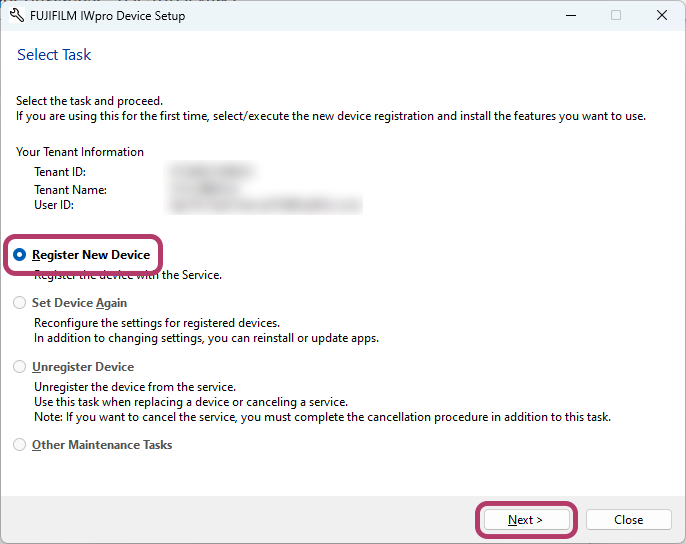The width and height of the screenshot is (686, 544).
Task: Select the Register New Device radio option
Action: [x=20, y=254]
